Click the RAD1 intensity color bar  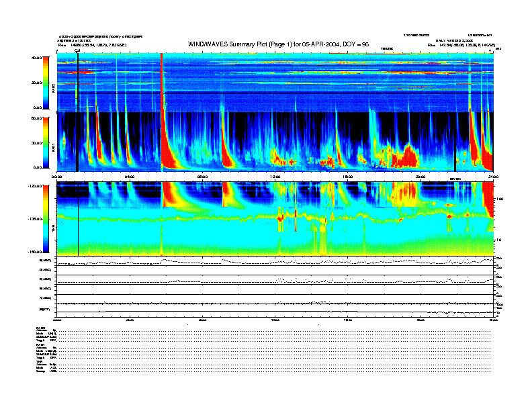coord(44,142)
